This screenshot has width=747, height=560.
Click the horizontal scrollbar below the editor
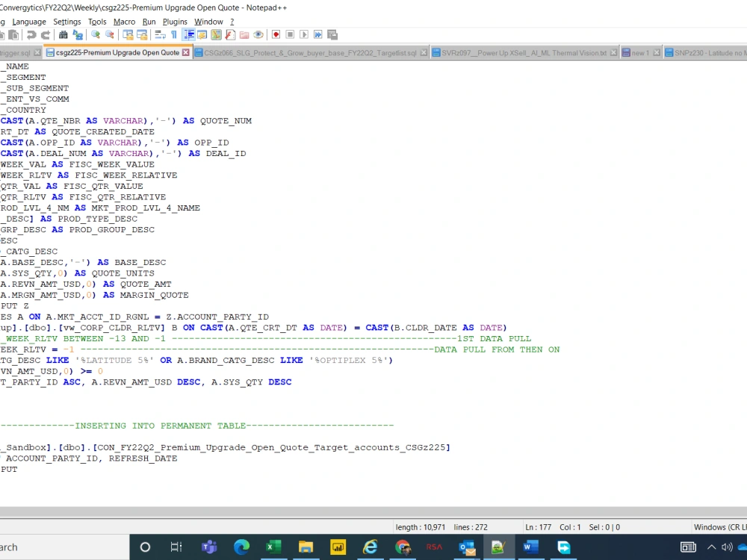(373, 512)
